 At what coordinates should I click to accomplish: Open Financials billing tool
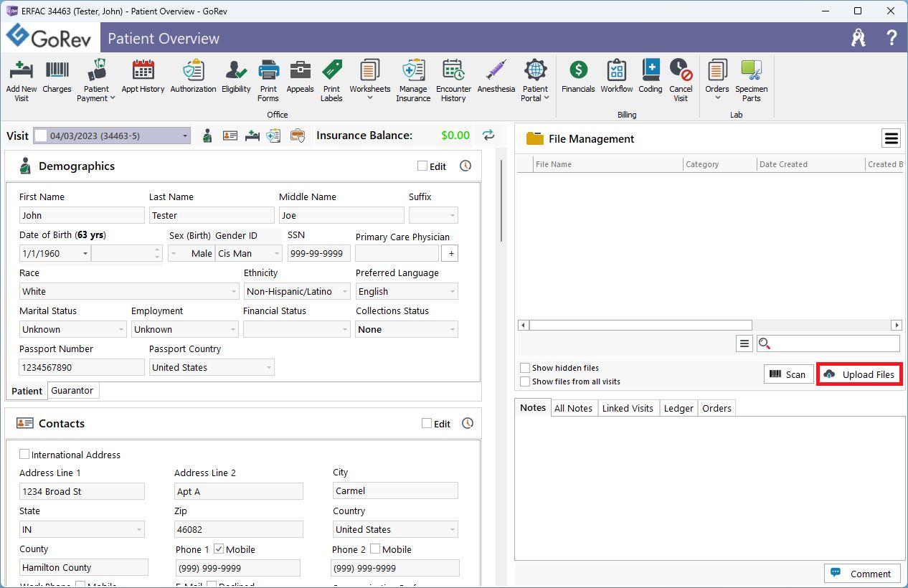578,77
